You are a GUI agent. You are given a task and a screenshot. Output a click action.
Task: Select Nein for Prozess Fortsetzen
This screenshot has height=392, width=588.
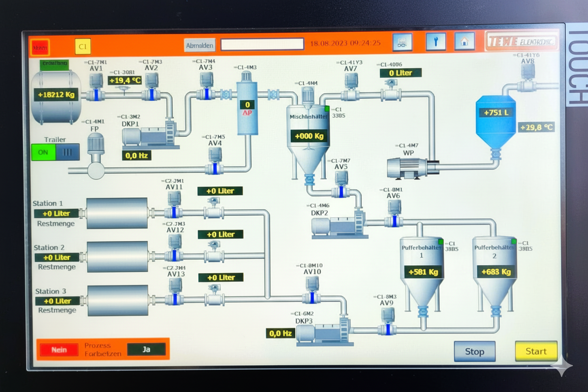tap(59, 350)
